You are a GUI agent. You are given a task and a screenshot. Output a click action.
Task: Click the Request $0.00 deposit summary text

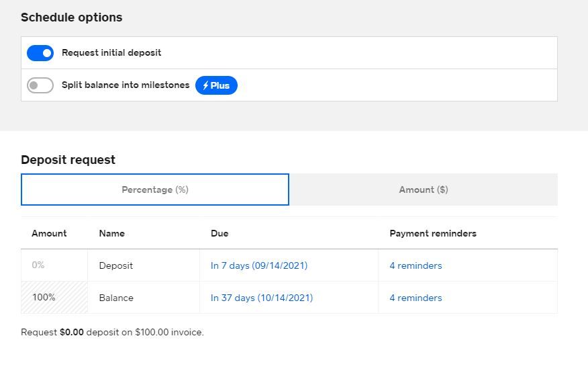click(112, 332)
